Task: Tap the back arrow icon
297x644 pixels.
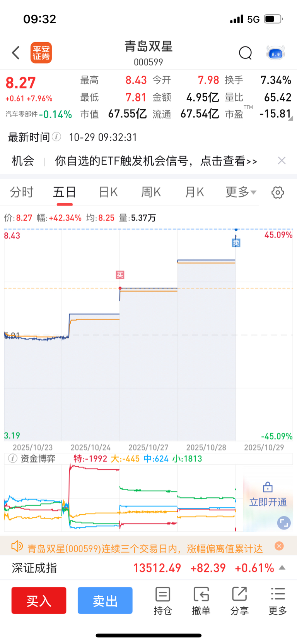Action: 16,53
